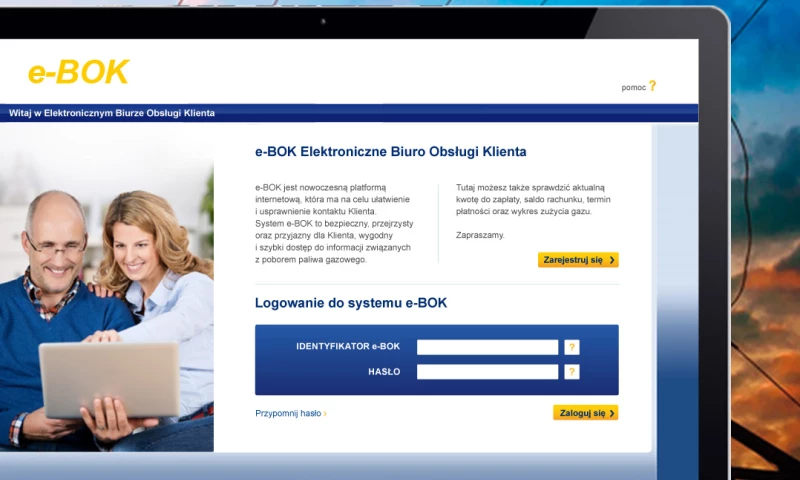Click the yellow e-BOK logo
Image resolution: width=800 pixels, height=480 pixels.
click(78, 72)
